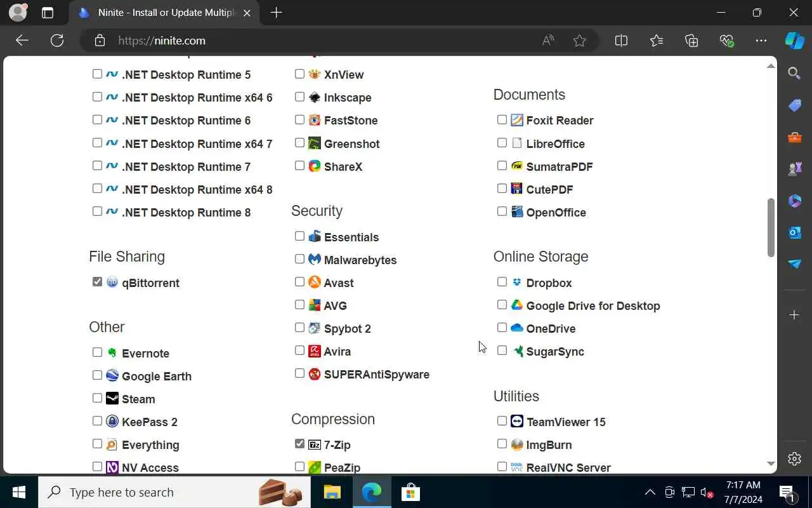Screen dimensions: 812x508
Task: Add this page to favorites star
Action: point(579,40)
